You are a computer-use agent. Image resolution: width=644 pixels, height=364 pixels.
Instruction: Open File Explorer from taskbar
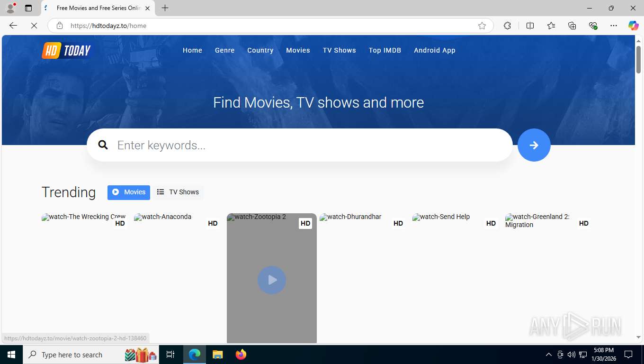click(x=217, y=355)
